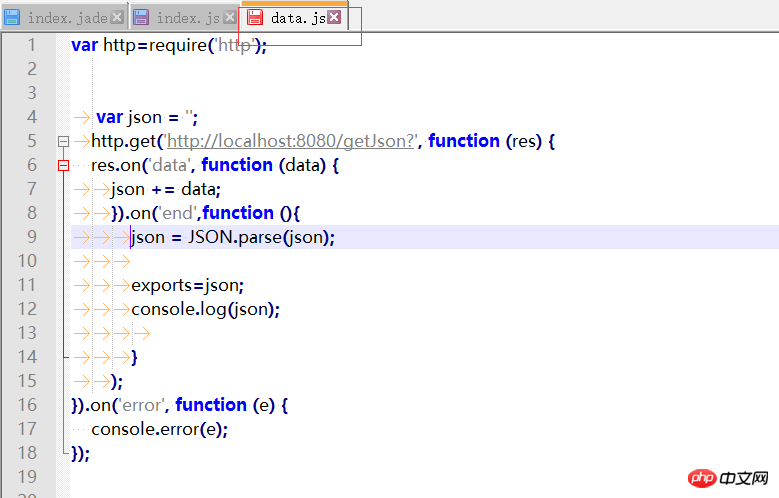The image size is (779, 498).
Task: Click line number 5 in the margin
Action: pyautogui.click(x=32, y=141)
